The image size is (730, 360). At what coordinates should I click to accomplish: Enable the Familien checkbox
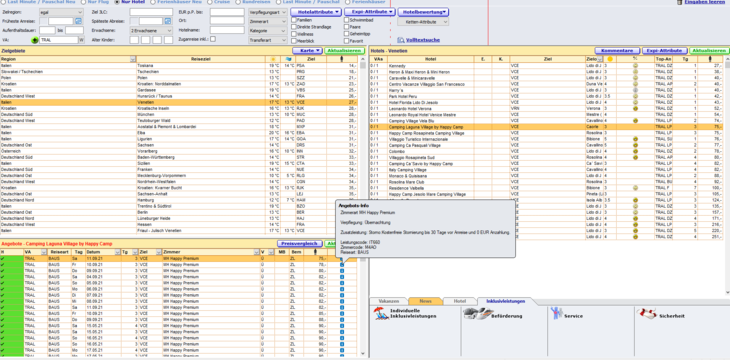point(294,20)
